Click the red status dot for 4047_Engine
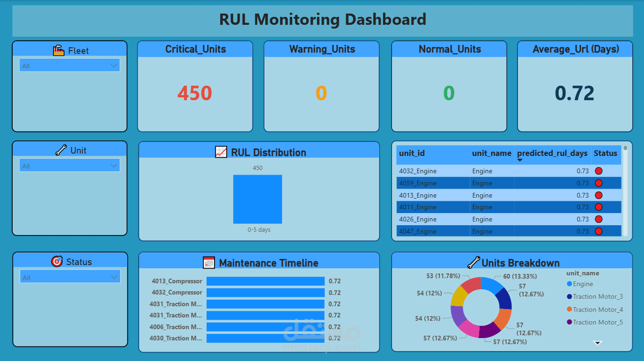Viewport: 644px width, 361px height. (x=598, y=231)
